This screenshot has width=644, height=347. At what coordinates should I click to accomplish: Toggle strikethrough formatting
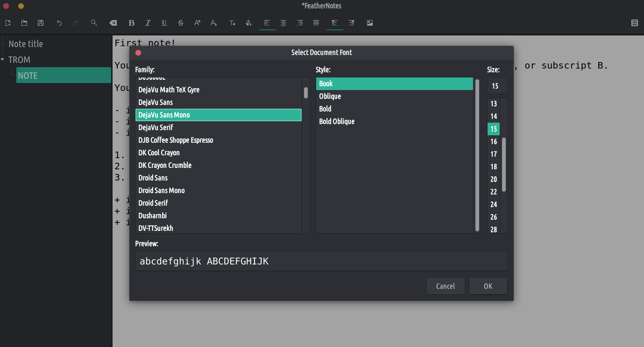(x=181, y=23)
